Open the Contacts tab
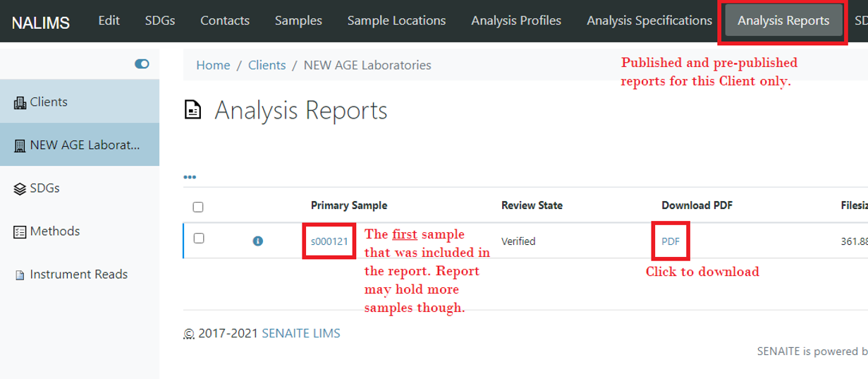 point(225,20)
